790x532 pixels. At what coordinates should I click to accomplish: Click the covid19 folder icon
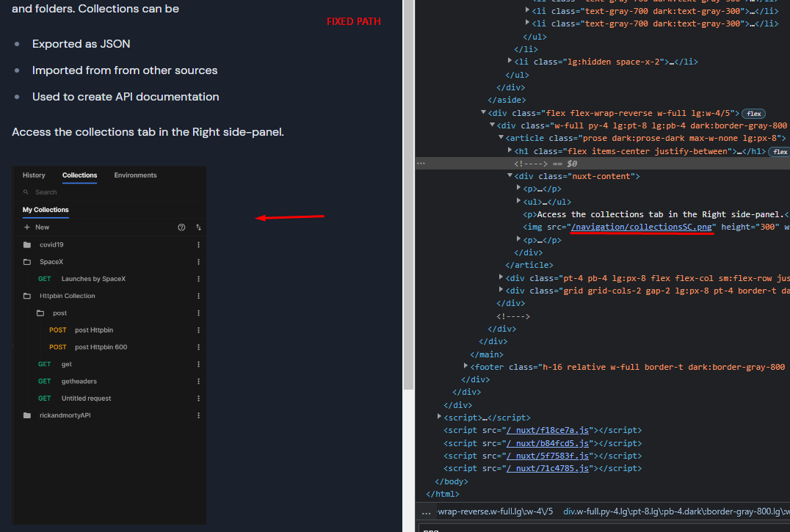tap(27, 244)
